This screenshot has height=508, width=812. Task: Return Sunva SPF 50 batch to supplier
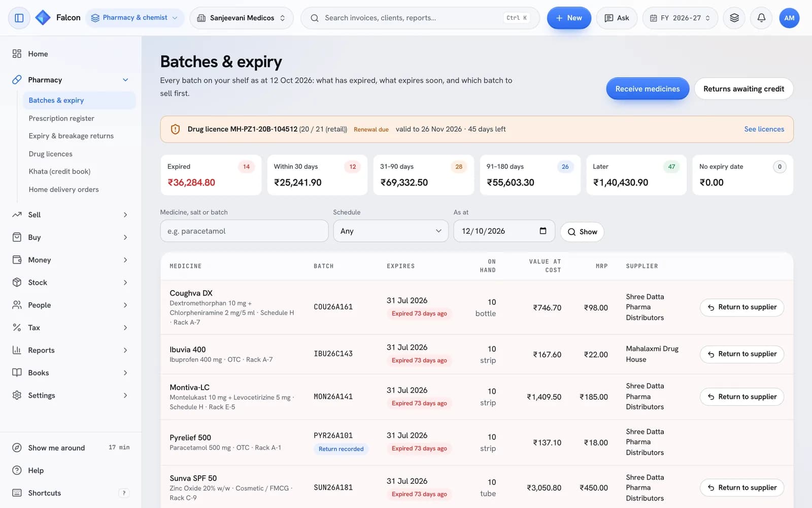[x=742, y=488]
